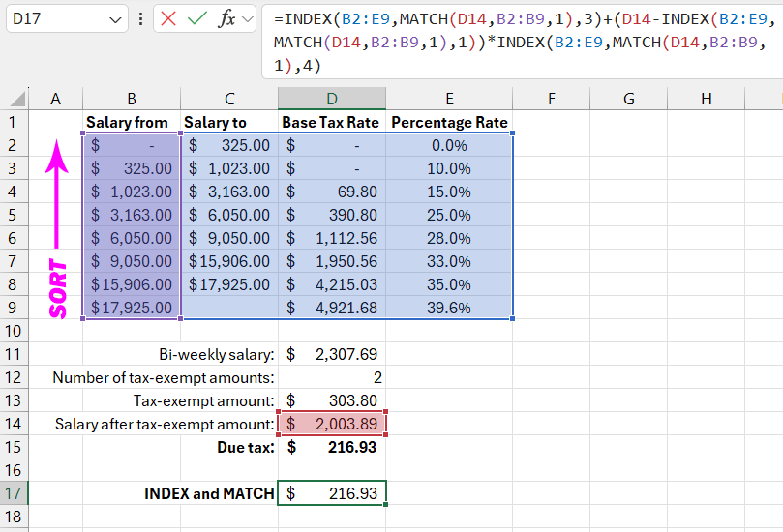Image resolution: width=783 pixels, height=532 pixels.
Task: Select active cell D17 showing 216.93
Action: click(x=332, y=493)
